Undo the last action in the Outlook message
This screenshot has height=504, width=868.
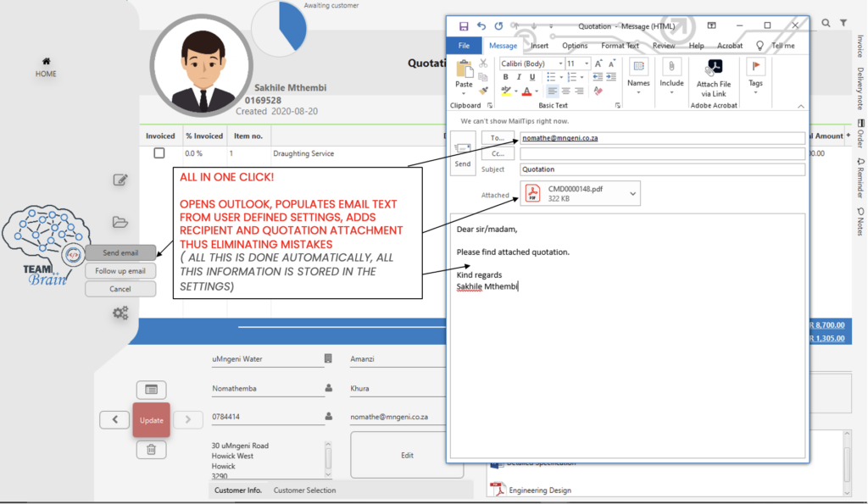(x=481, y=26)
